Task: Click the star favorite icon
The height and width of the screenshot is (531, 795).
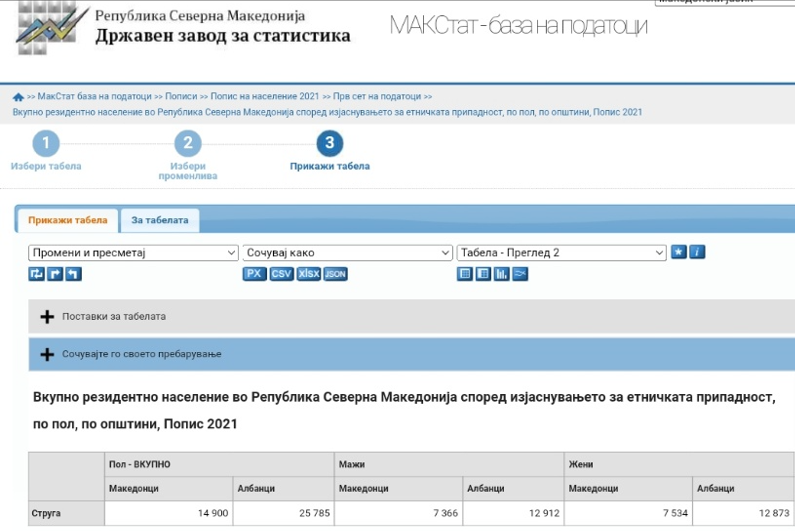Action: click(x=679, y=253)
